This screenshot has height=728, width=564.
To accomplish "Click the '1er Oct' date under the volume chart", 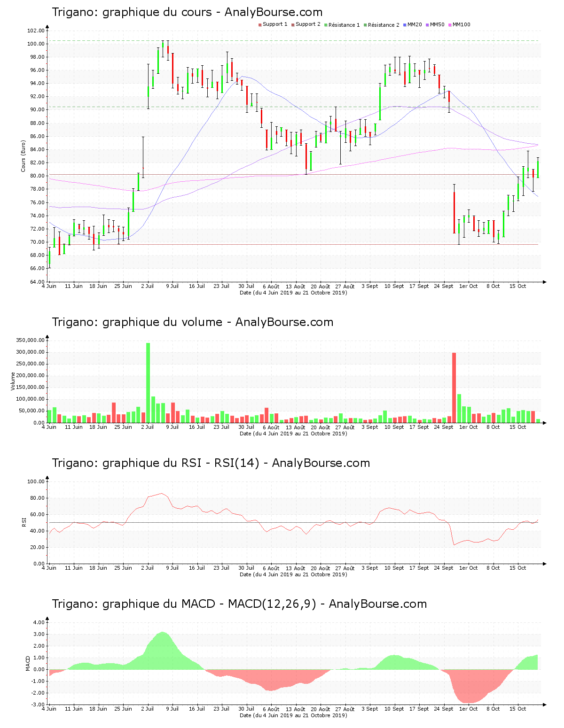I will (x=469, y=427).
